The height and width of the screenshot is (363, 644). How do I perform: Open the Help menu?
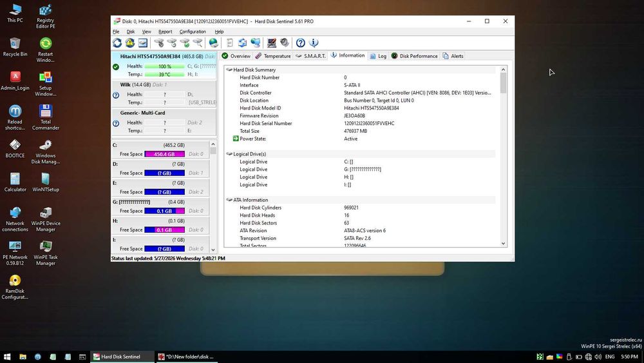[219, 32]
